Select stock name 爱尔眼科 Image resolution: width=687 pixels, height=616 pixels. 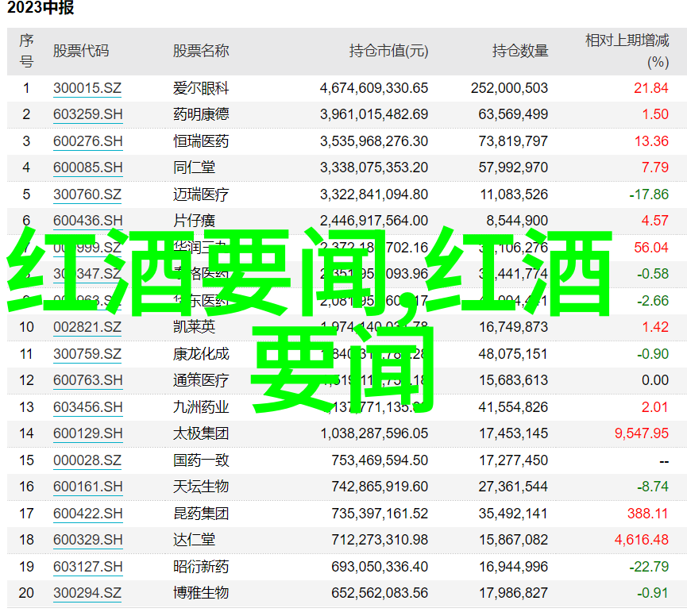(201, 88)
